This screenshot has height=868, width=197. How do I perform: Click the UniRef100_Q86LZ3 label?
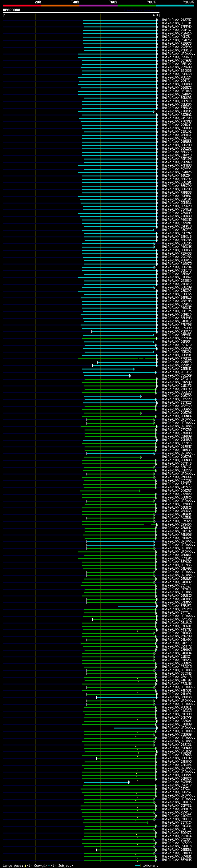(177, 393)
